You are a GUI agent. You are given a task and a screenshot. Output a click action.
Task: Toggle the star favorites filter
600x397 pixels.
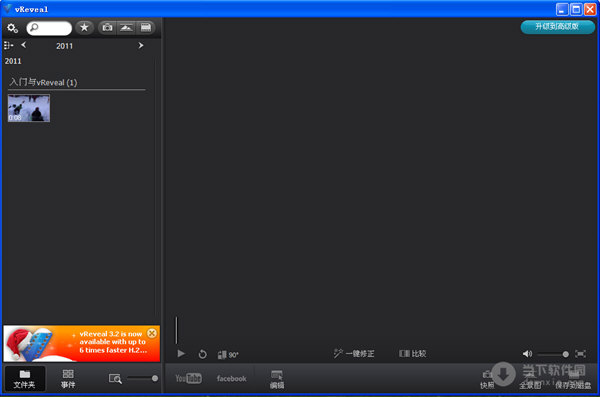tap(84, 28)
